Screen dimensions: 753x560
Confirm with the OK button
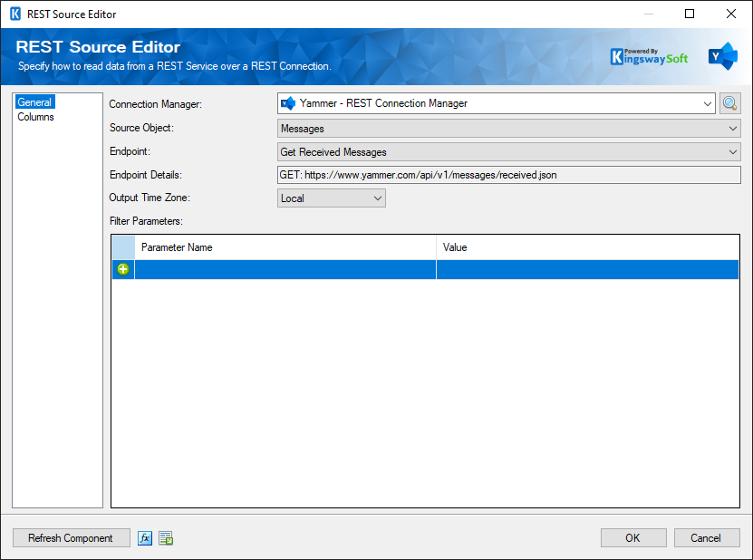pos(633,538)
